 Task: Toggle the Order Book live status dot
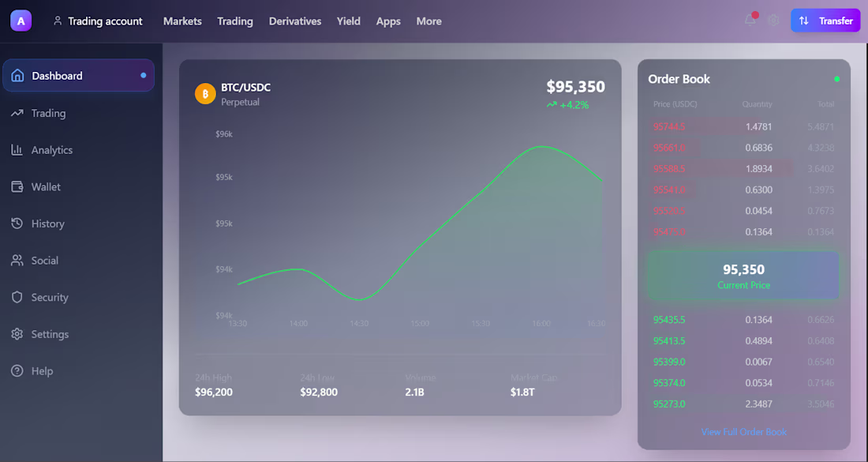point(837,79)
